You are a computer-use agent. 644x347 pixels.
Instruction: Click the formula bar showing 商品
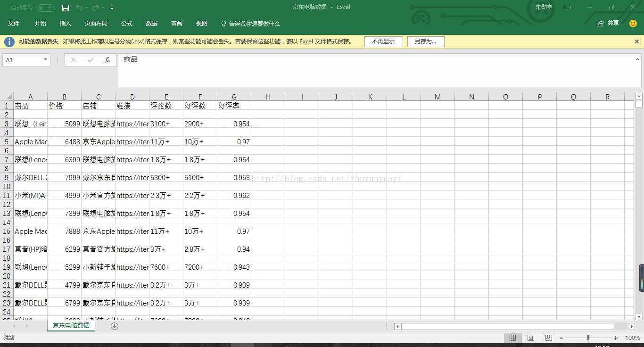(376, 70)
